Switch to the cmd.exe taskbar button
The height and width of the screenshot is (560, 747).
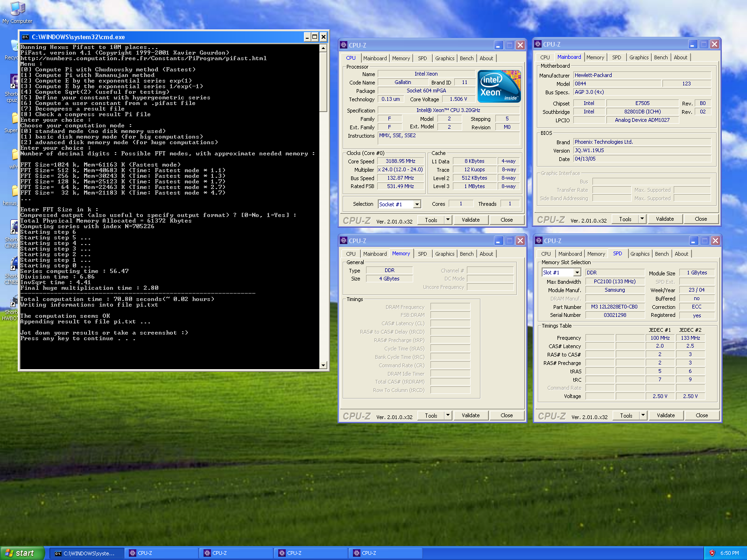click(87, 553)
